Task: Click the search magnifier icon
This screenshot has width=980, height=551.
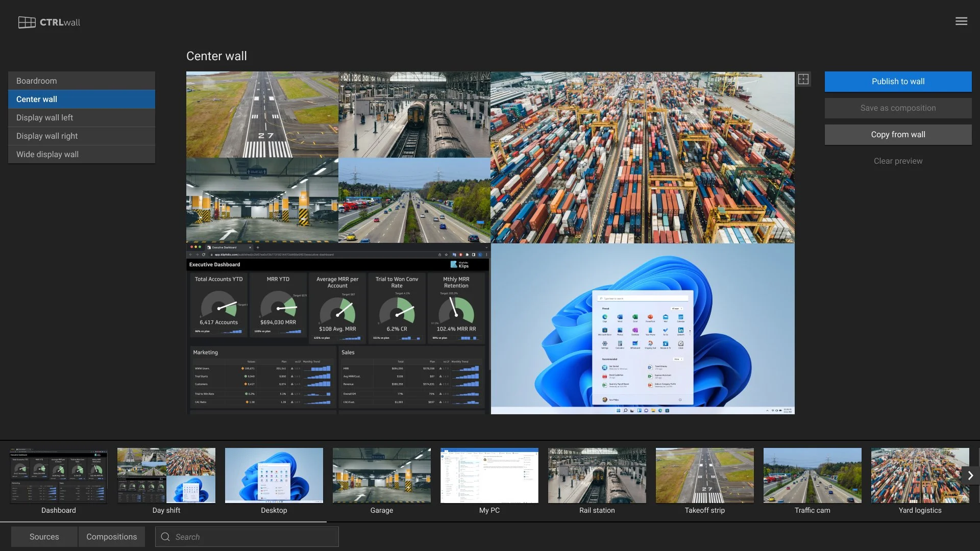Action: tap(165, 537)
